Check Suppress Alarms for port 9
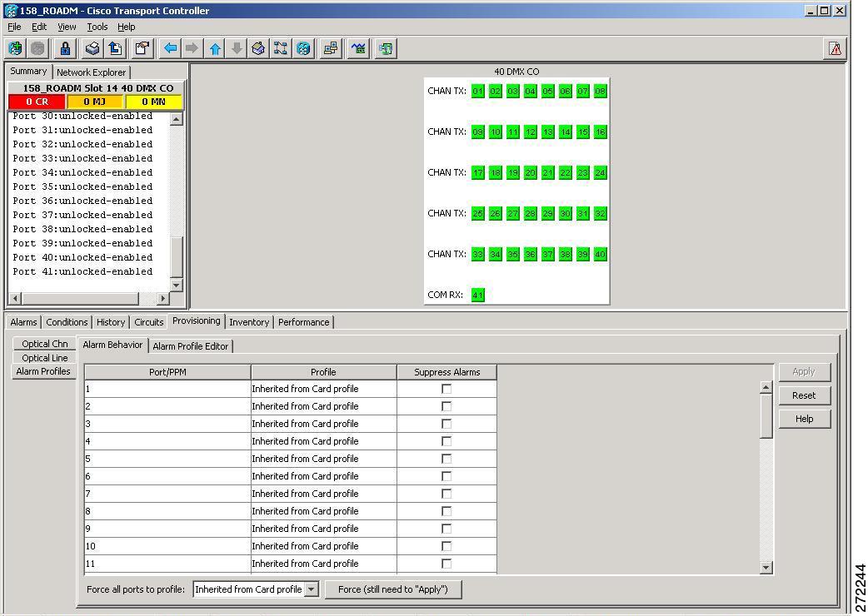This screenshot has height=616, width=868. pyautogui.click(x=446, y=529)
